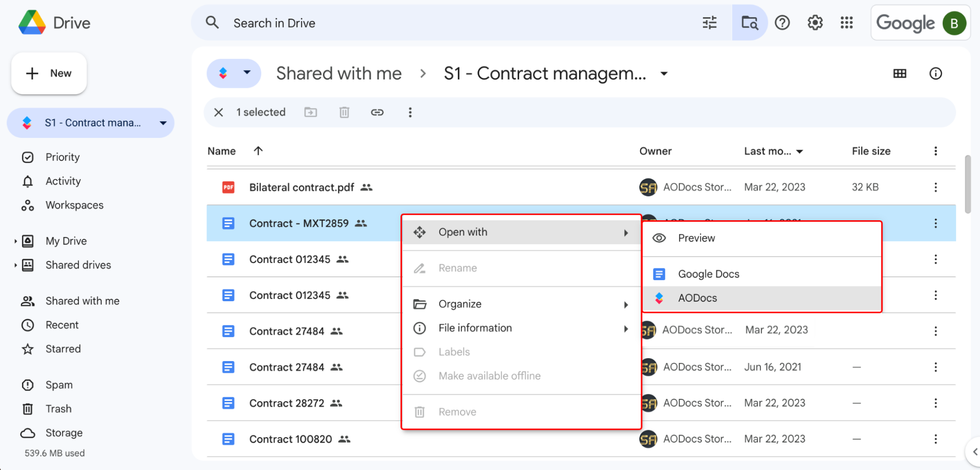Image resolution: width=980 pixels, height=470 pixels.
Task: Click the Owner column header
Action: 655,151
